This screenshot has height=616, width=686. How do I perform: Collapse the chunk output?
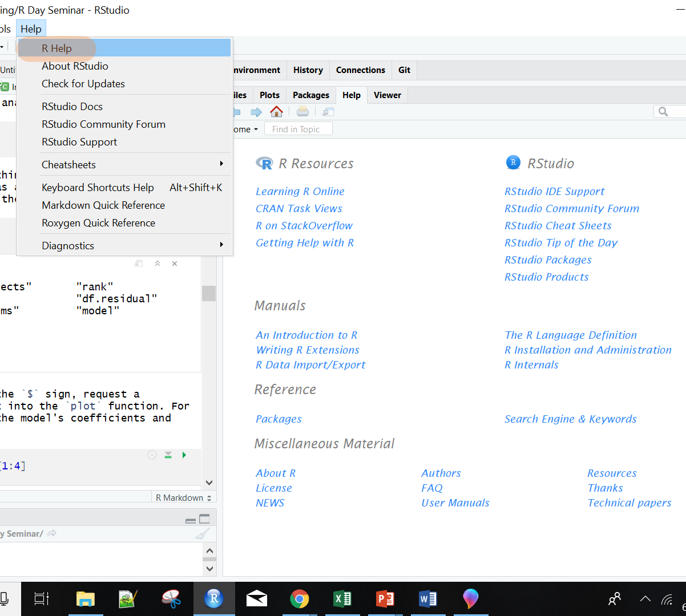[x=158, y=264]
